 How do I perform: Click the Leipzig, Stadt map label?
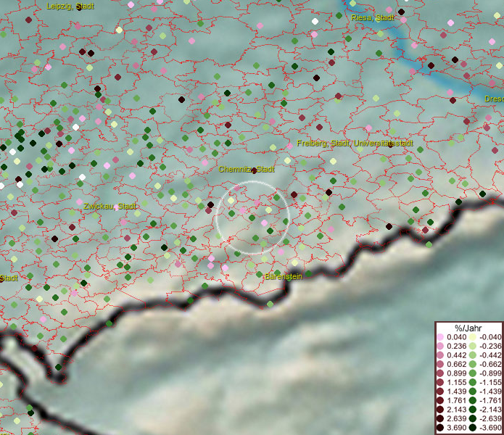[x=70, y=6]
